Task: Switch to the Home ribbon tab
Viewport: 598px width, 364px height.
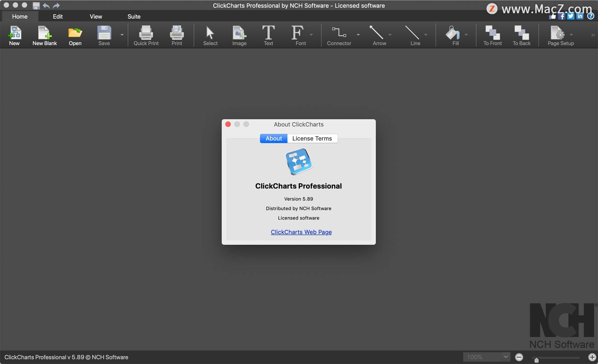Action: [20, 17]
